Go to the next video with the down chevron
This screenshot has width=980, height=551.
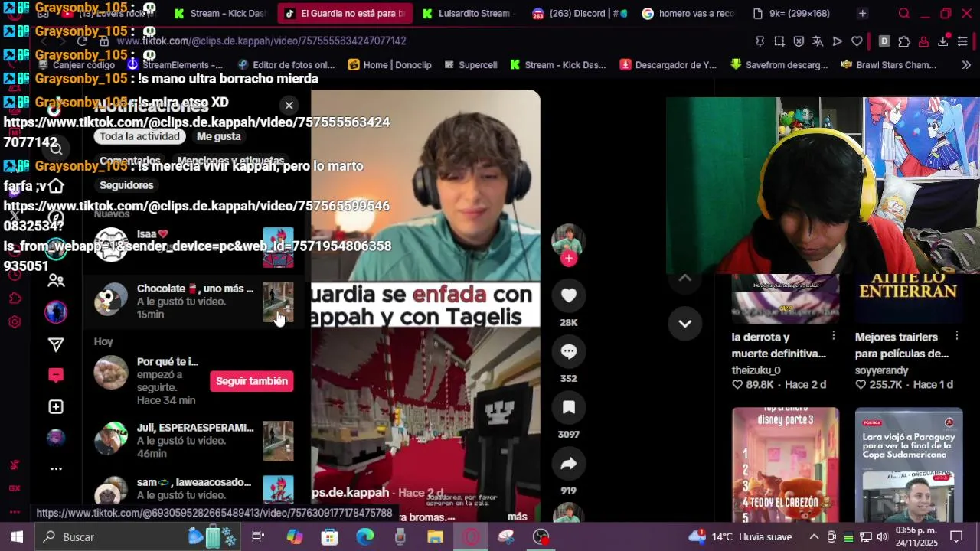684,323
